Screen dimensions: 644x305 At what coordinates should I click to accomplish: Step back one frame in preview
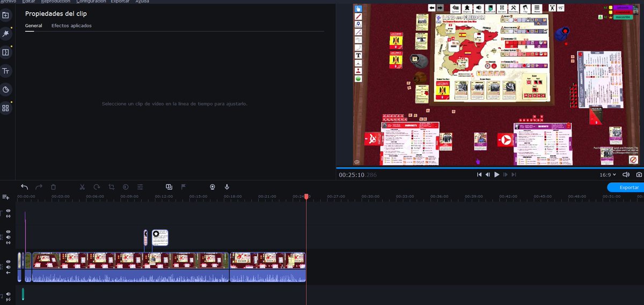[488, 175]
